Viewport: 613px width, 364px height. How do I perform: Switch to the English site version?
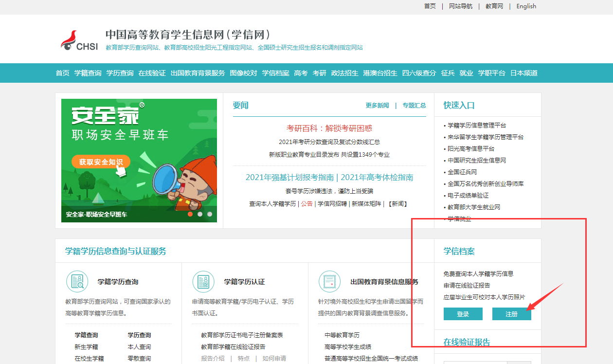click(526, 6)
